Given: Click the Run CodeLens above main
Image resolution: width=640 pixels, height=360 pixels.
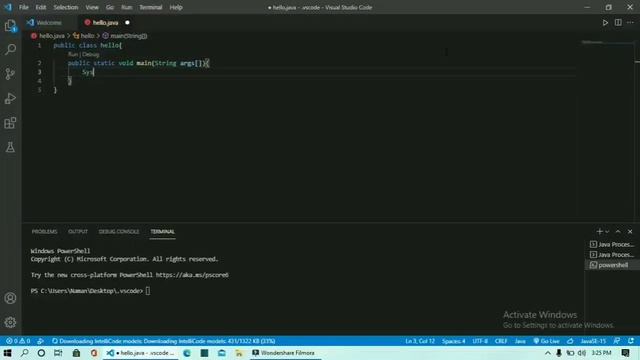Looking at the screenshot, I should tap(73, 54).
